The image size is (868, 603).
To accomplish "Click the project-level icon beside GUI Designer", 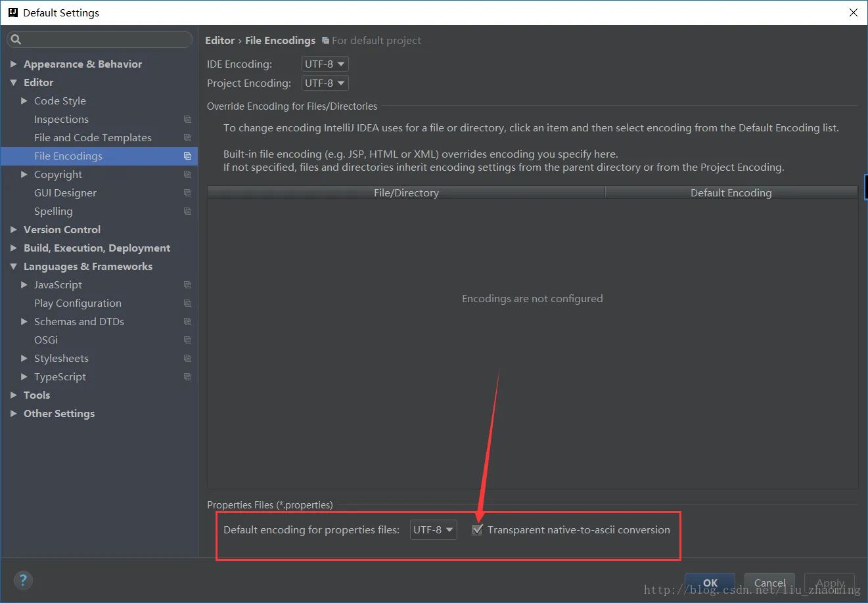I will 187,193.
